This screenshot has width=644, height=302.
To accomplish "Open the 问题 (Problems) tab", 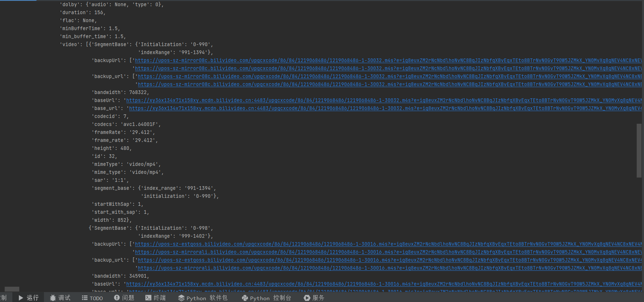I will point(124,298).
